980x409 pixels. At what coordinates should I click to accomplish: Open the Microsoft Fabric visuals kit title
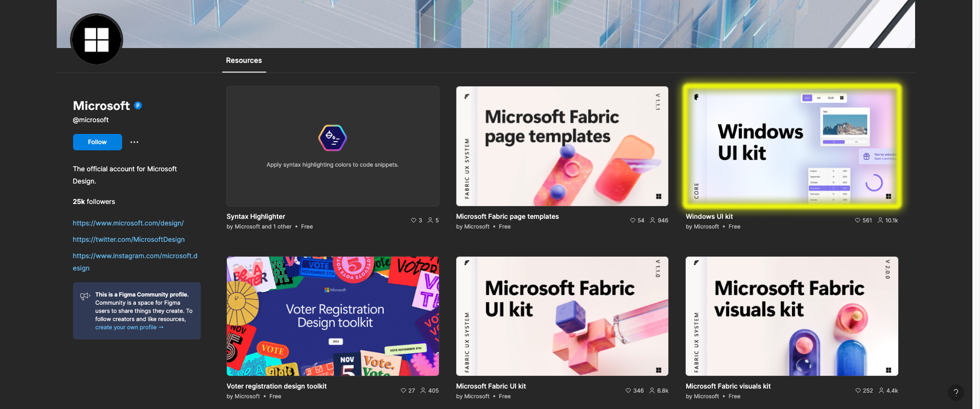tap(728, 386)
